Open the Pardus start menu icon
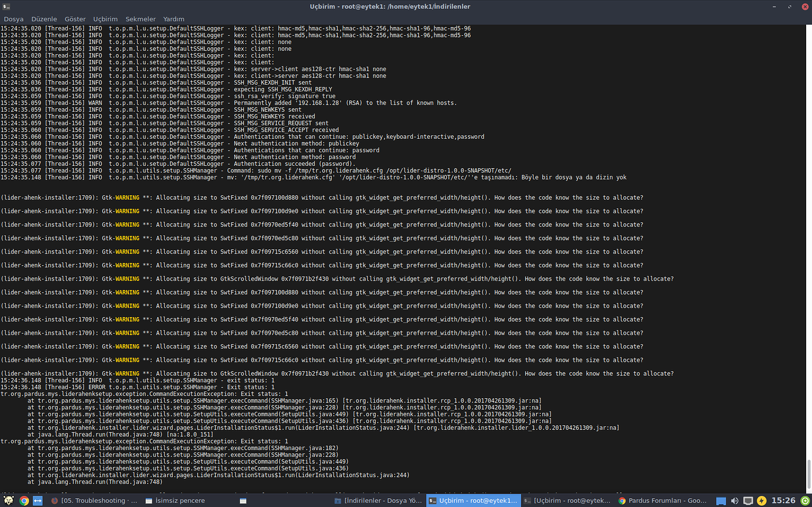This screenshot has height=507, width=812. pyautogui.click(x=7, y=501)
